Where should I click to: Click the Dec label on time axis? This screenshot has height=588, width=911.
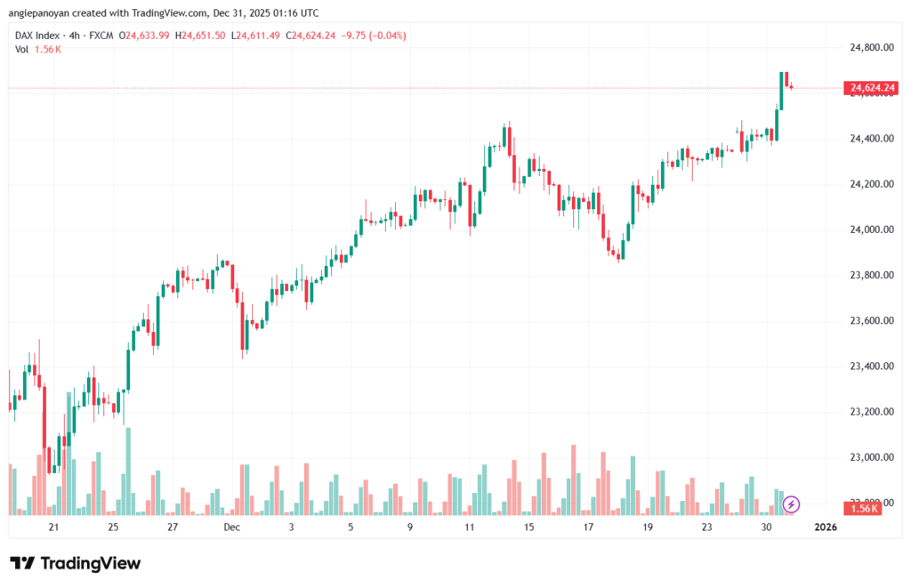point(232,528)
